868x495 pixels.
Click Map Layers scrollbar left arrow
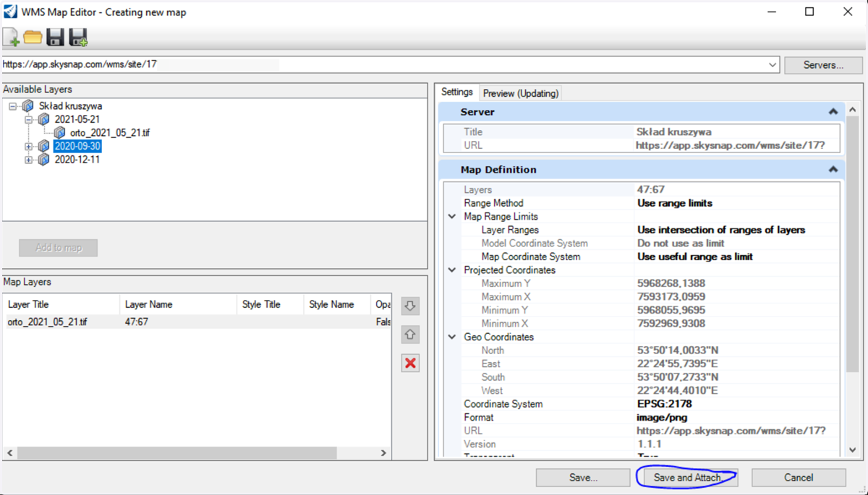(10, 453)
